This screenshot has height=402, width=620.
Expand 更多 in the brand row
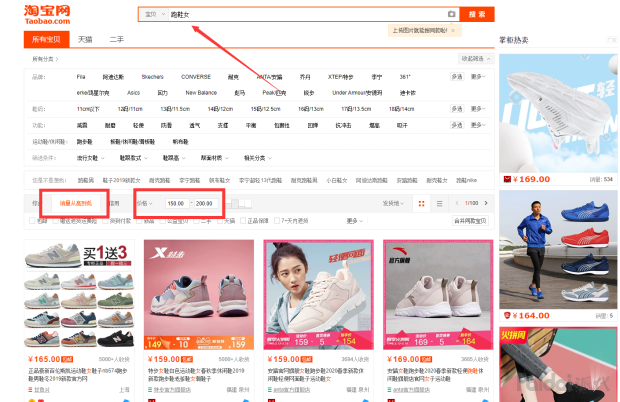pyautogui.click(x=478, y=77)
